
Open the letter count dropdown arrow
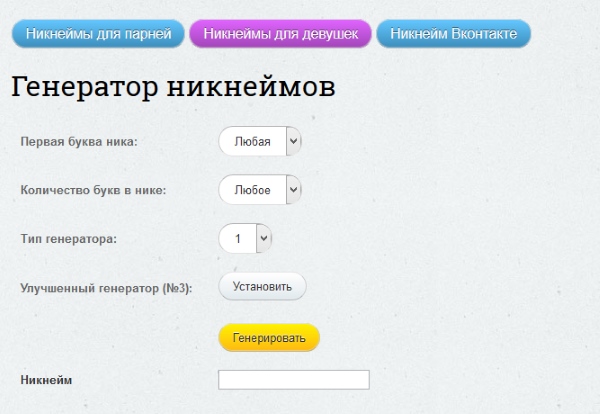pyautogui.click(x=293, y=190)
